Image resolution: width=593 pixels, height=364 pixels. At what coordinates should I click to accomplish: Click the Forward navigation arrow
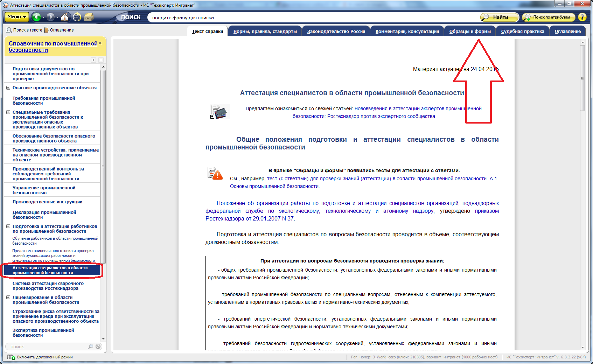click(51, 17)
